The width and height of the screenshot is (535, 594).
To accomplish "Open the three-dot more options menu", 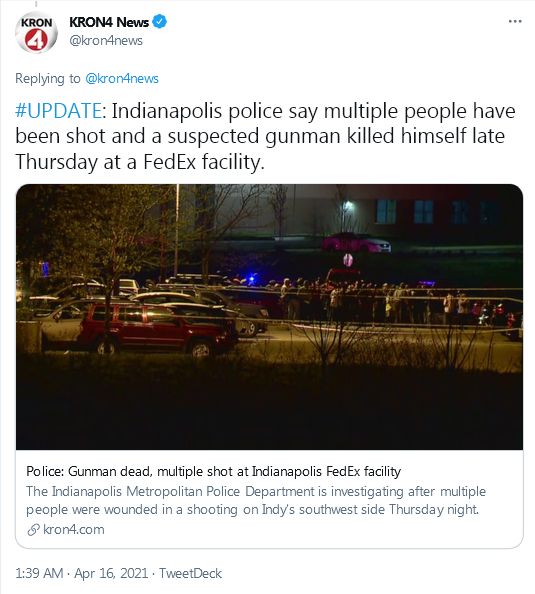I will pyautogui.click(x=515, y=22).
